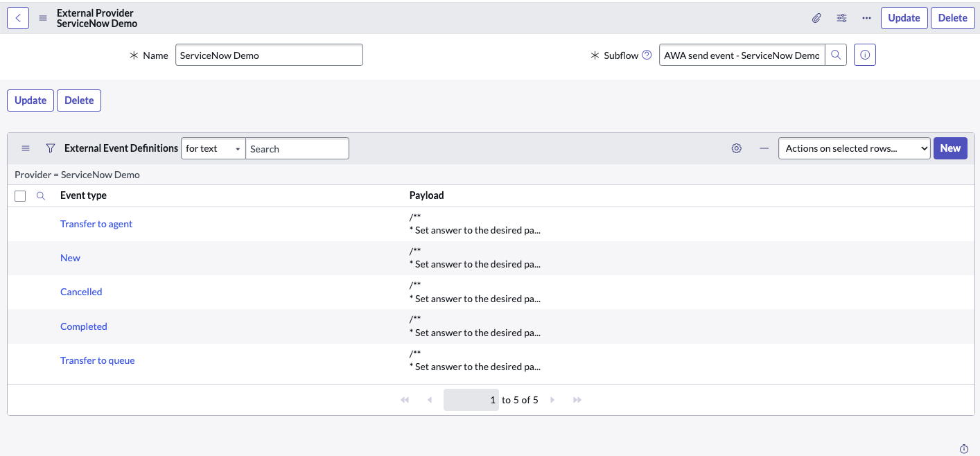
Task: Open 'Transfer to agent' event type
Action: pyautogui.click(x=96, y=224)
